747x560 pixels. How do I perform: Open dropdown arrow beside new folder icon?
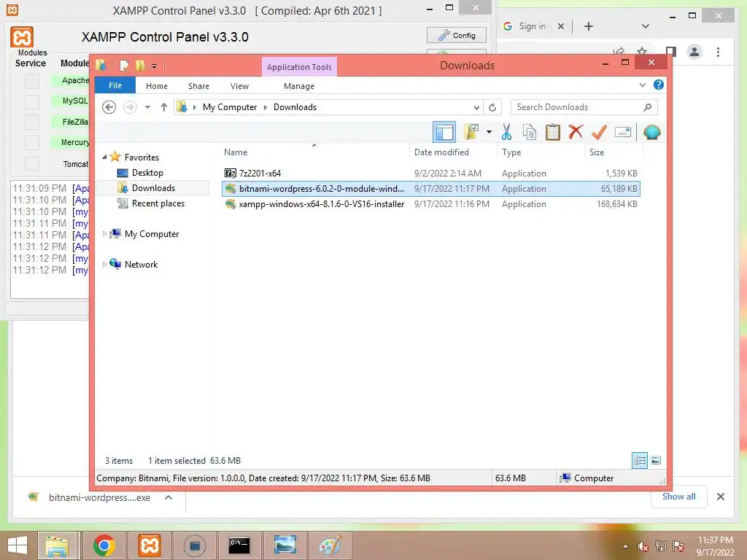point(489,132)
